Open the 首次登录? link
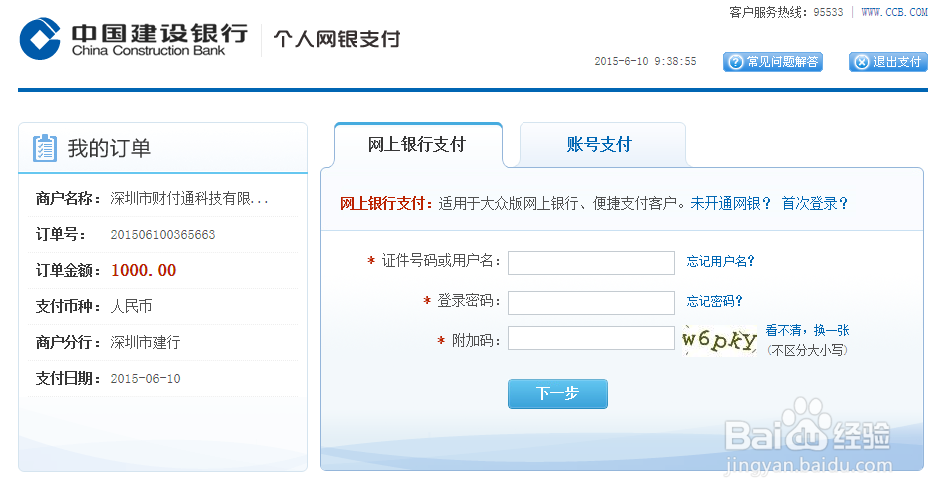The height and width of the screenshot is (498, 944). pos(815,204)
